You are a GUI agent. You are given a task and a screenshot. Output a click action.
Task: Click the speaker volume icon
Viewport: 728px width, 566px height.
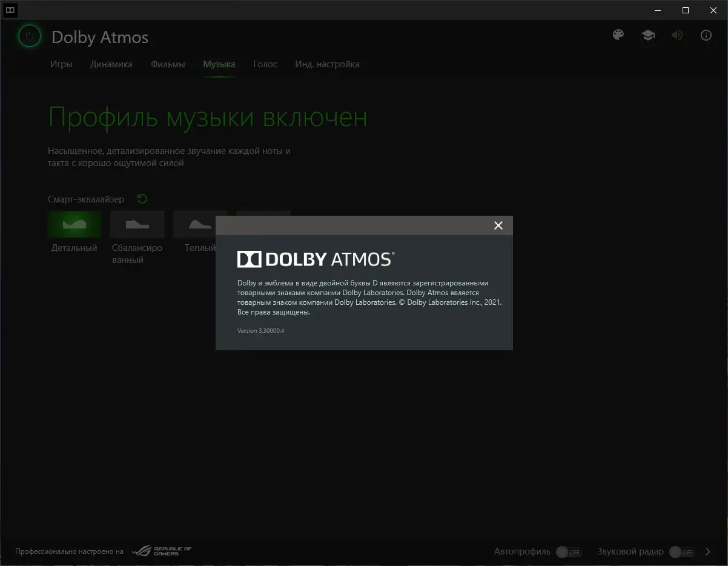[677, 35]
